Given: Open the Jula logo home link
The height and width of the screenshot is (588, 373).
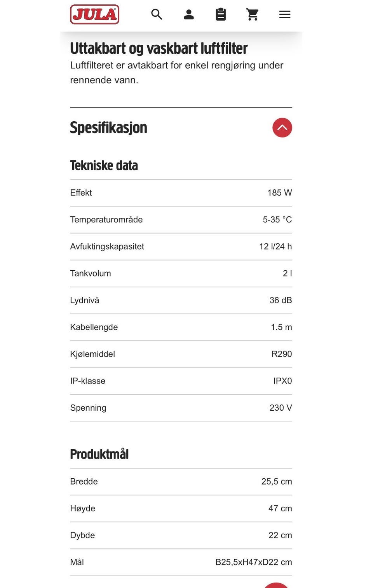Looking at the screenshot, I should coord(94,14).
